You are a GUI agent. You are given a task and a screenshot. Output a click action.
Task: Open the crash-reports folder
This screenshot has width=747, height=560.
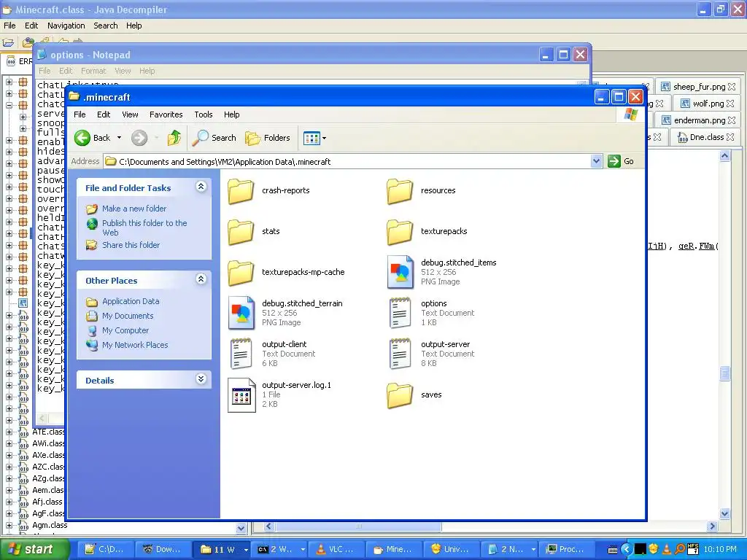(x=269, y=191)
